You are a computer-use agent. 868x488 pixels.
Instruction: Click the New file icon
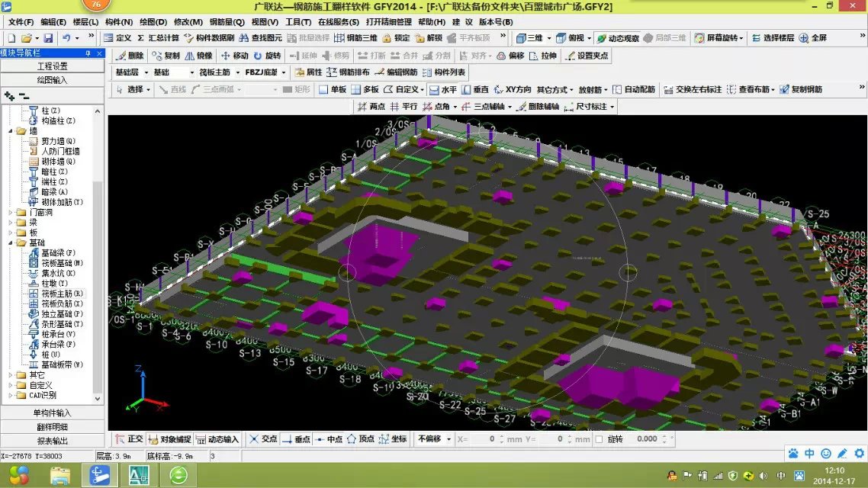(11, 38)
